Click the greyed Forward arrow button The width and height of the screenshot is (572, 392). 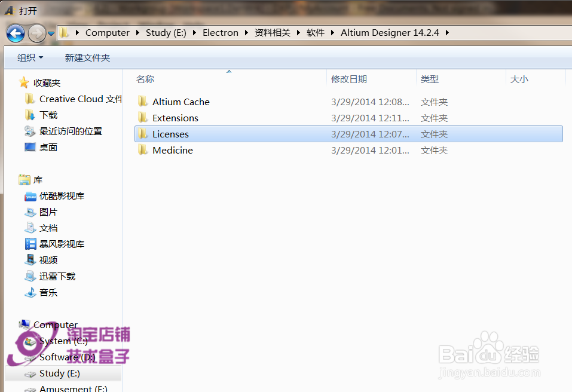(37, 33)
